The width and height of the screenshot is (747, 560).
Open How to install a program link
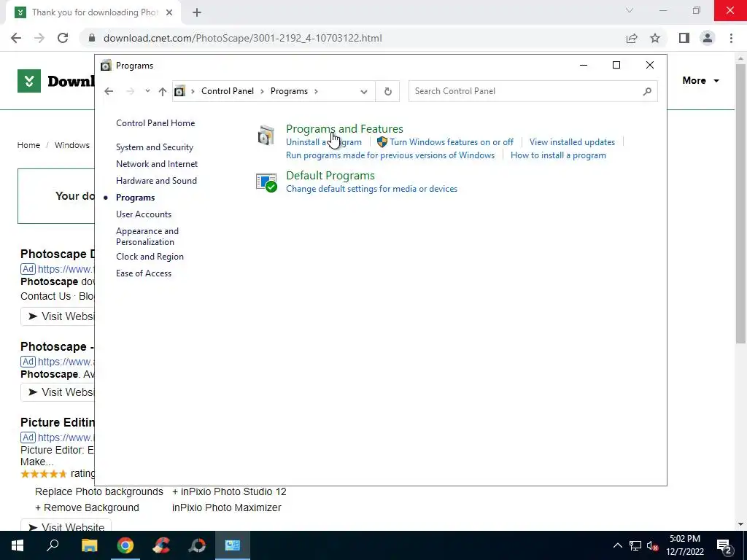coord(558,155)
